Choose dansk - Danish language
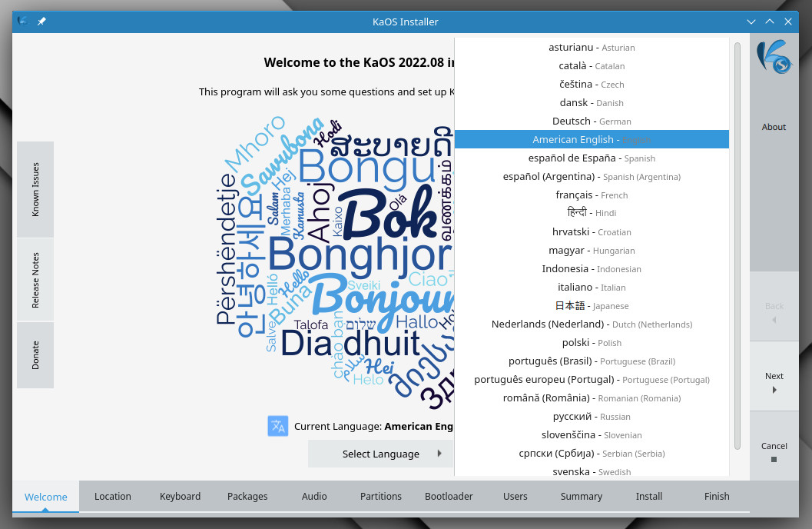Screen dimensions: 812x529 point(592,102)
